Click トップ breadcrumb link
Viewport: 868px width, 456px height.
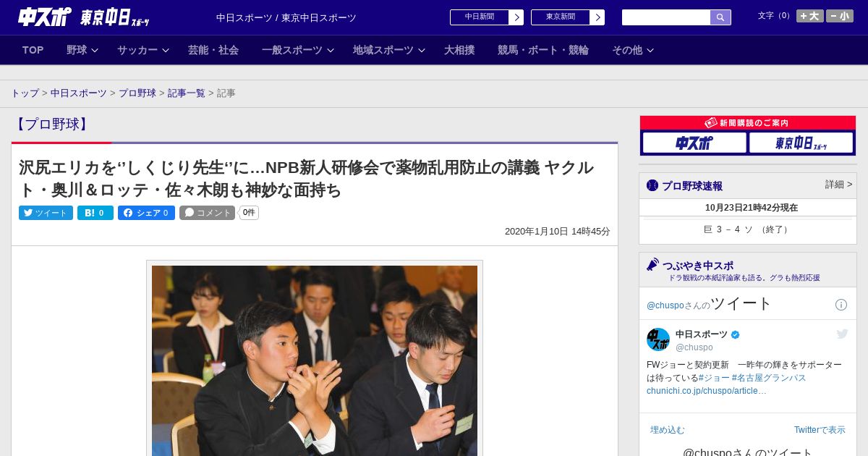(25, 93)
